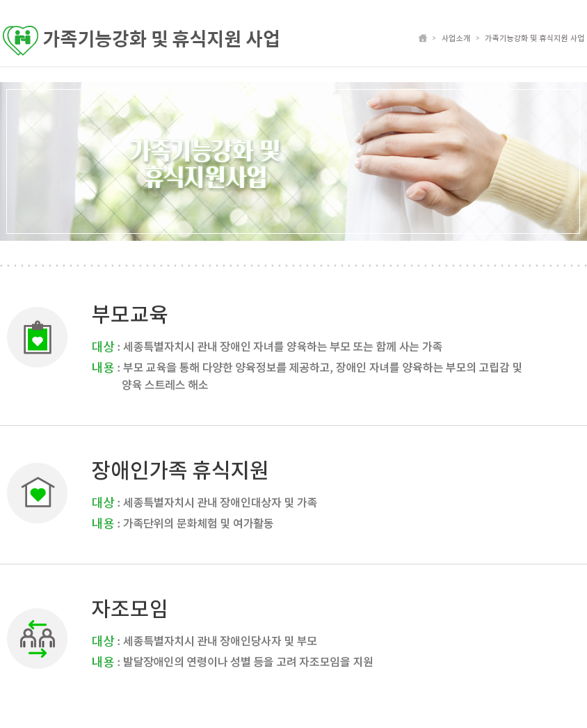The width and height of the screenshot is (587, 728).
Task: Click 대상 label under 장애인가족 휴식지원
Action: [x=102, y=502]
